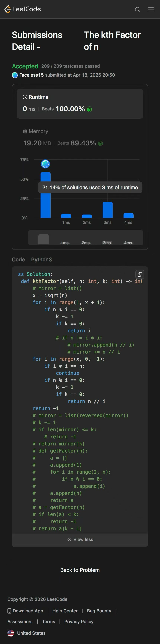Click the 'x = isqrt(n)' code line
The image size is (160, 644).
pos(50,295)
